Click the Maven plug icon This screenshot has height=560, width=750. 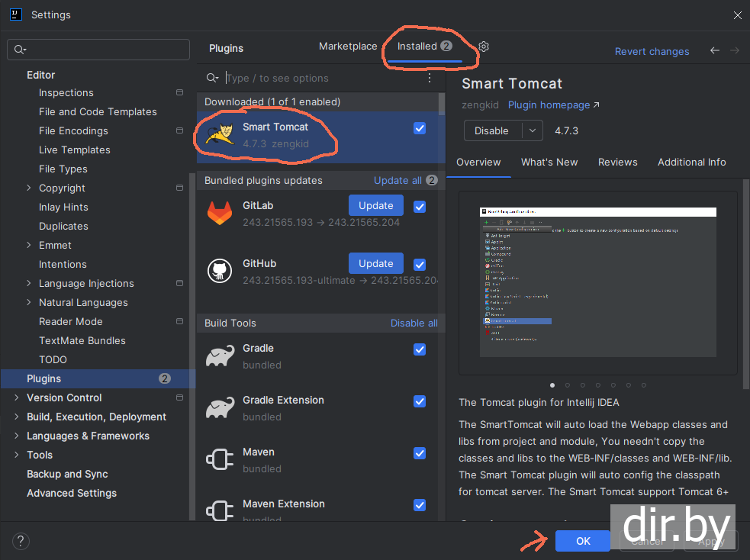coord(220,459)
